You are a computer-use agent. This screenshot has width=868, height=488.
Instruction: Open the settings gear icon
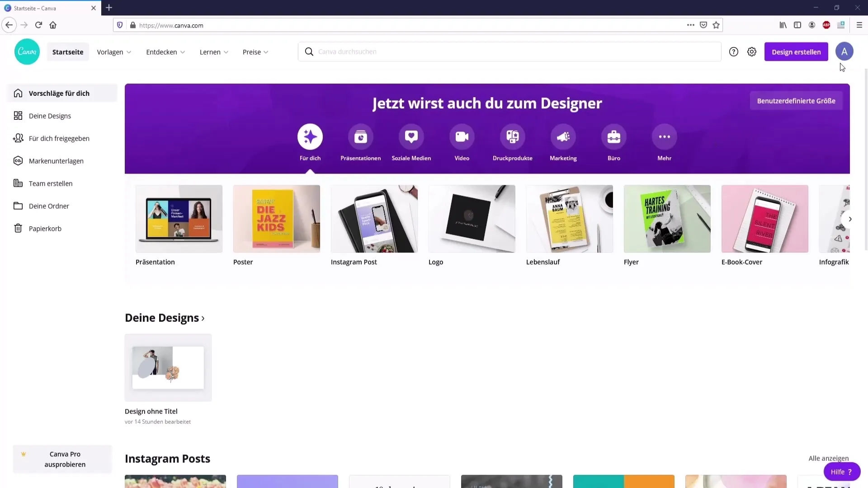click(752, 52)
